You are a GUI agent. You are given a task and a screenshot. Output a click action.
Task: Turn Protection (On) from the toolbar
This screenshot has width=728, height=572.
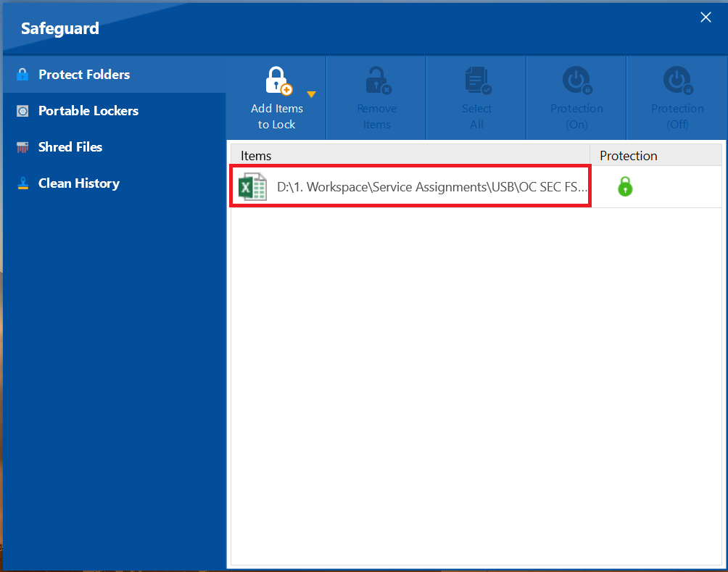point(576,98)
